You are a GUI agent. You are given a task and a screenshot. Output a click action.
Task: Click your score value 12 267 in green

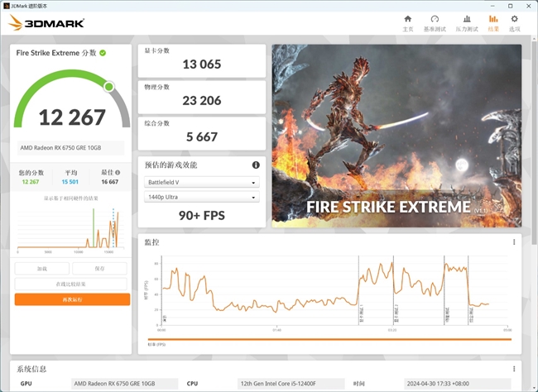click(31, 182)
